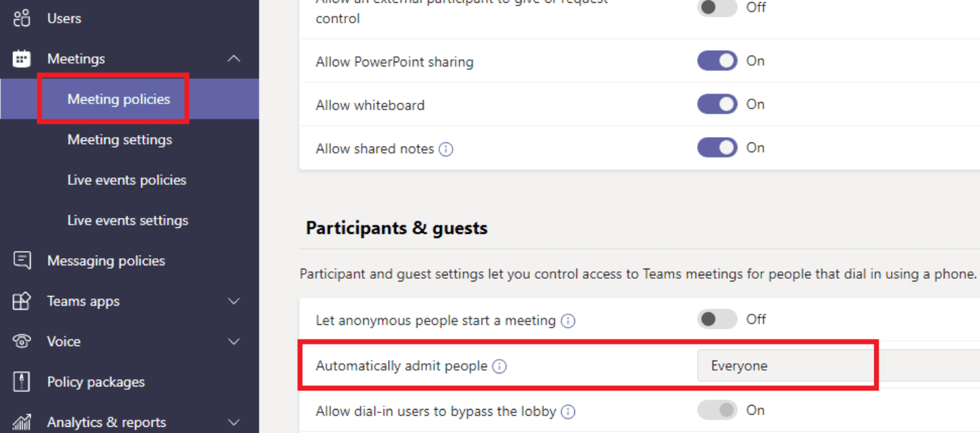Click the info icon next to Allow shared notes
Screen dimensions: 980x433
[446, 149]
